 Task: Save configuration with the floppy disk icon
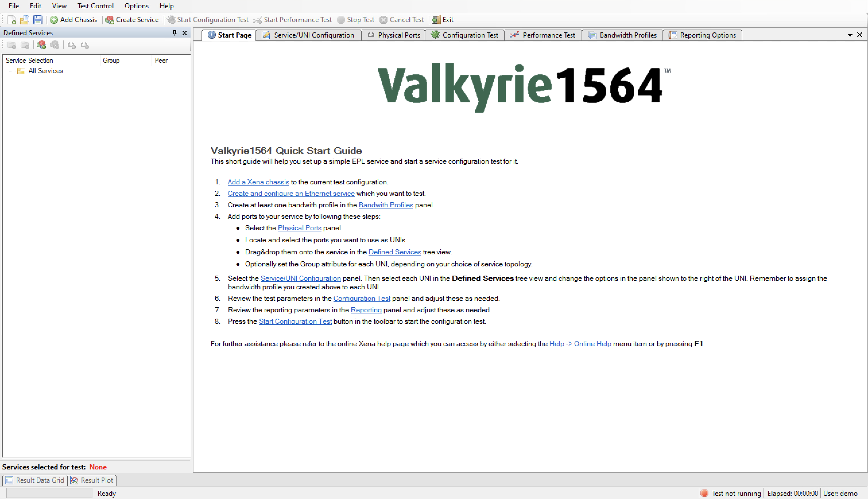pyautogui.click(x=38, y=20)
